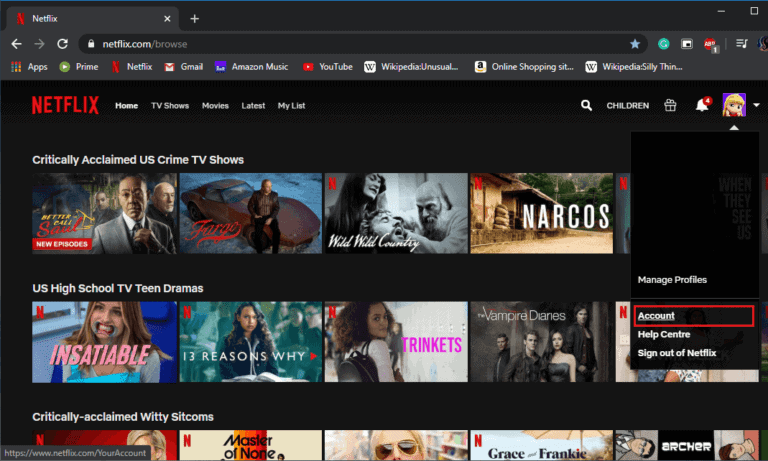Open the Grace and Frankie thumbnail
Image resolution: width=768 pixels, height=461 pixels.
coord(541,445)
